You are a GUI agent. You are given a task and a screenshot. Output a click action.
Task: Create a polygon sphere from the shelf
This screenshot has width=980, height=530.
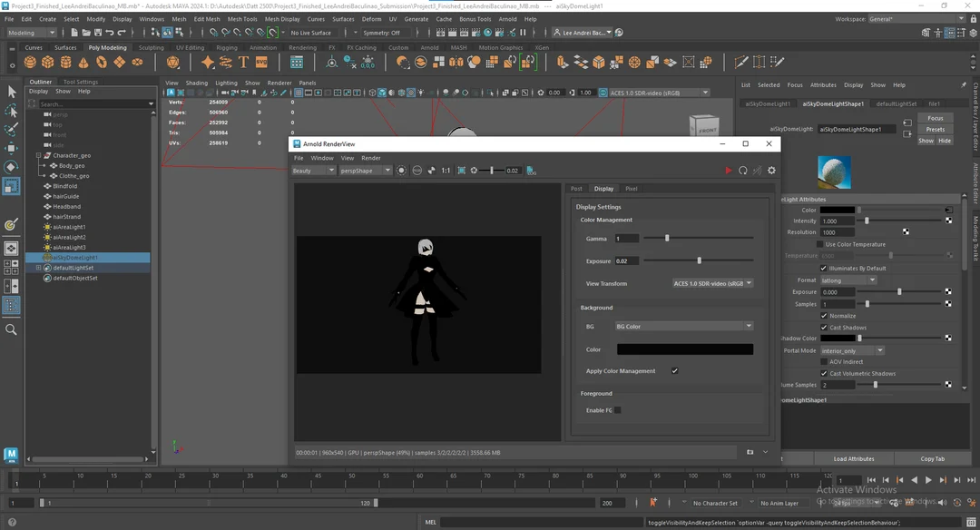click(30, 62)
